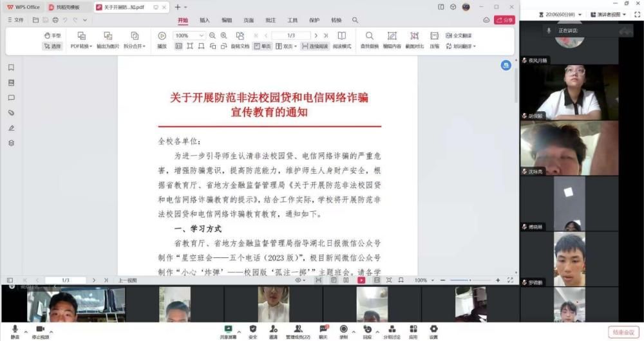Open the 安全 security shield icon
Screen dimensions: 644x341
click(x=252, y=329)
